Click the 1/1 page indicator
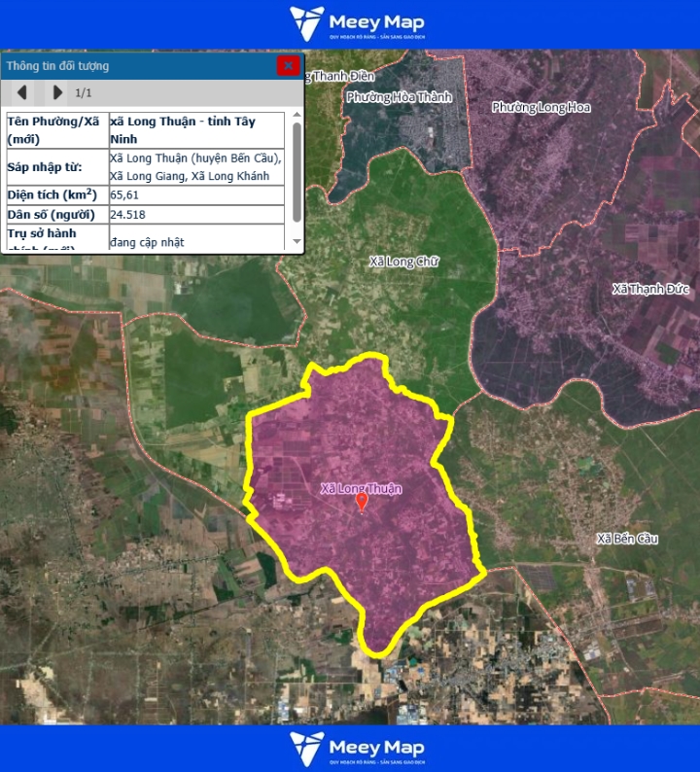Screen dimensions: 700x772 click(84, 93)
